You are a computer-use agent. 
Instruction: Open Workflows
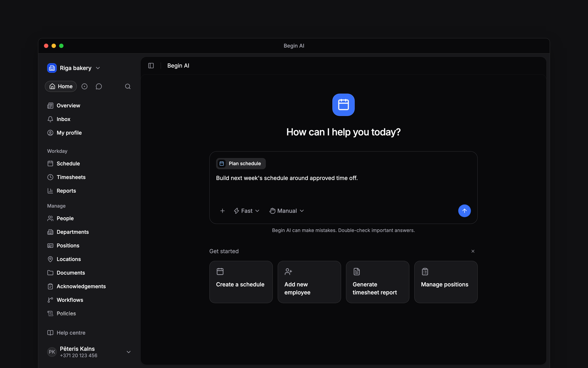(x=65, y=300)
